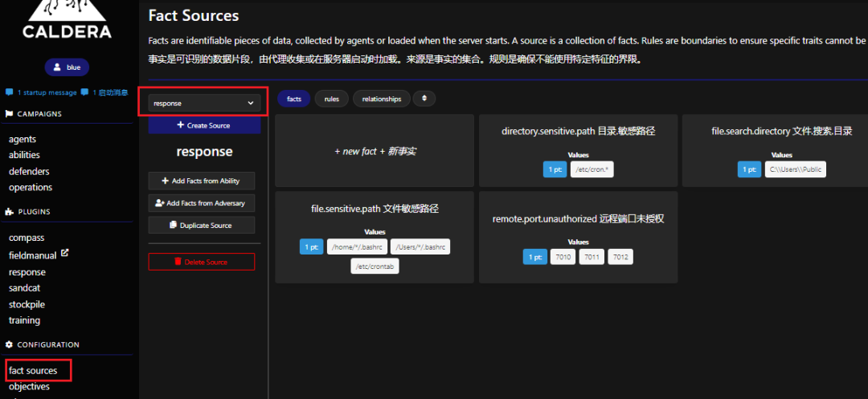Click 1 pt badge in remote.port.unauthorized card

click(534, 257)
